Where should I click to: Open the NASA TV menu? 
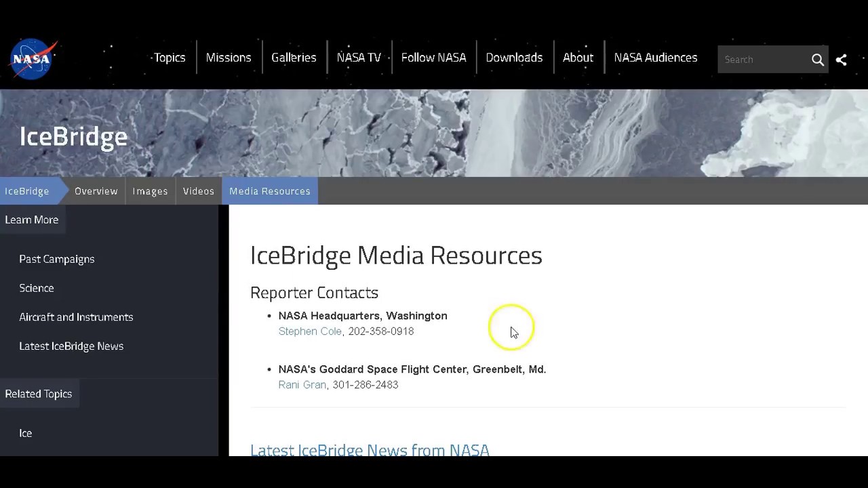(x=359, y=58)
